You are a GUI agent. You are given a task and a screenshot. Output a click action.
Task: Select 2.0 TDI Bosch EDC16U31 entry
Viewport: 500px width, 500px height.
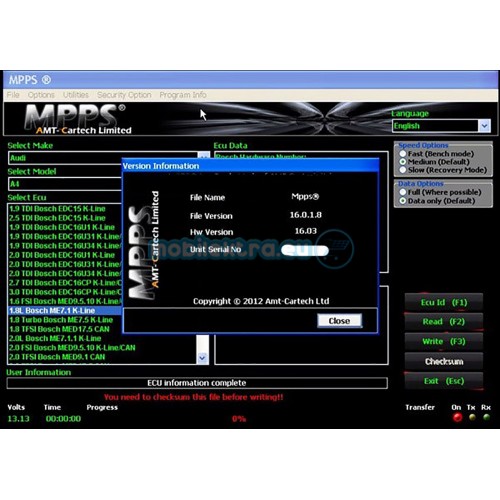(x=65, y=264)
